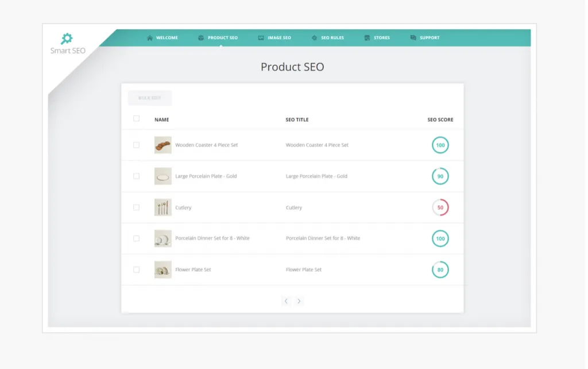Click the storefront icon beside Stores
Image resolution: width=588 pixels, height=369 pixels.
tap(367, 38)
